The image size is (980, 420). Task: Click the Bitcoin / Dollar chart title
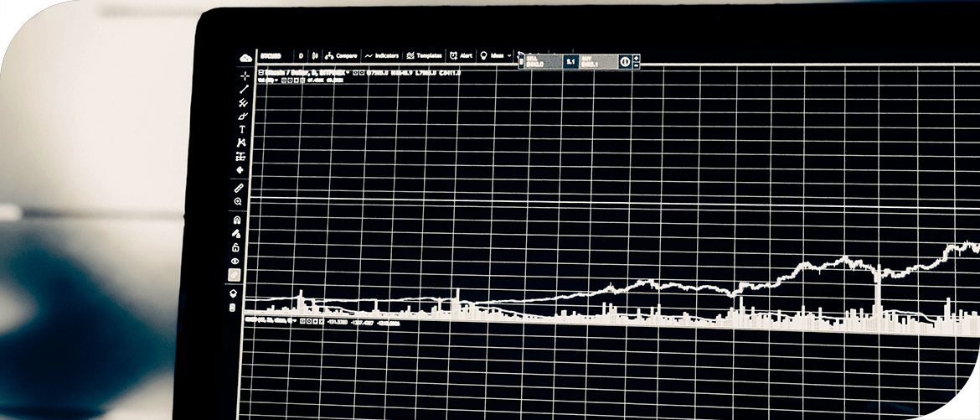tap(305, 73)
